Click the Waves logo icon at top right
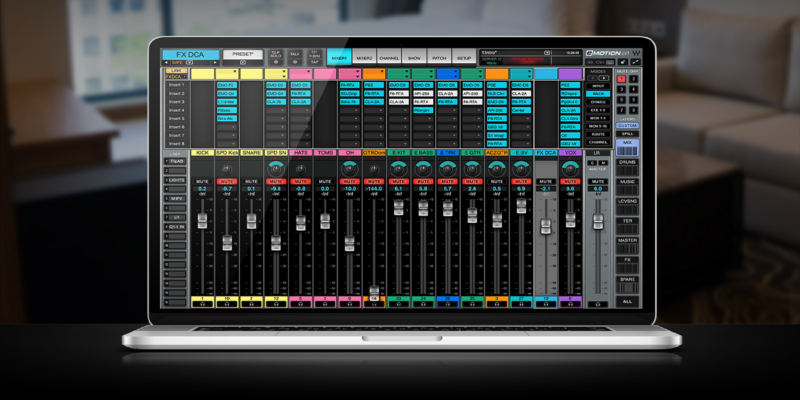Image resolution: width=800 pixels, height=400 pixels. click(637, 53)
